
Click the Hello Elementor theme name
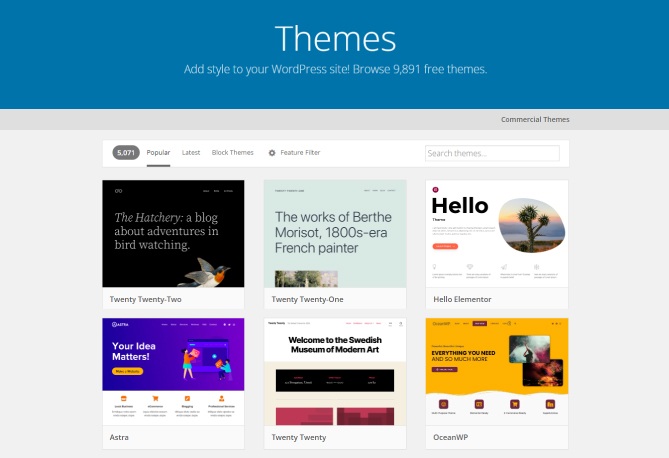[x=462, y=299]
